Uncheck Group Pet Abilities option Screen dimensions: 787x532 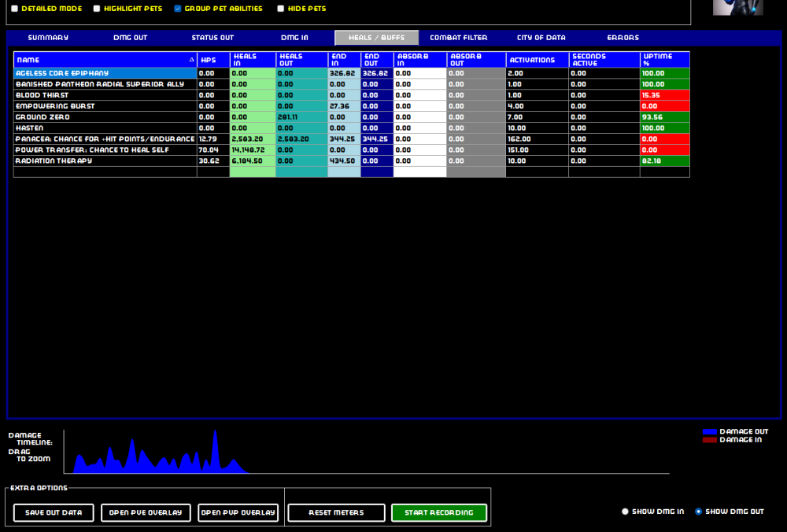coord(178,9)
